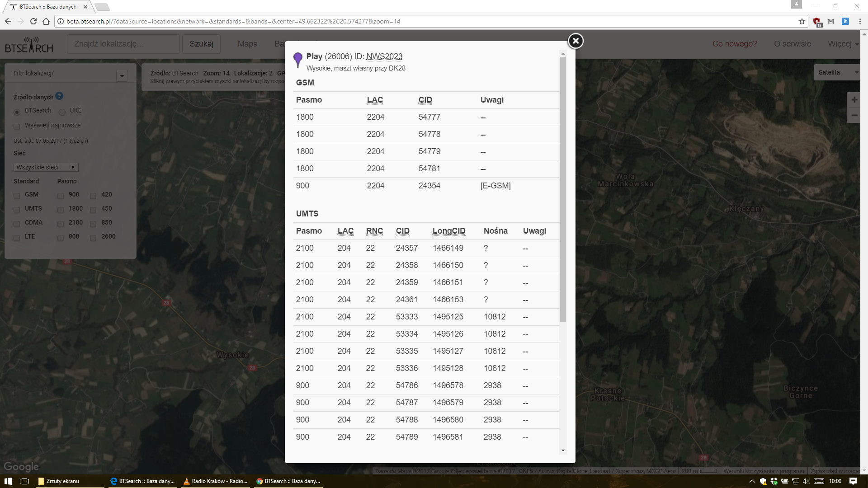Open the O serwisie page
868x488 pixels.
click(x=792, y=44)
